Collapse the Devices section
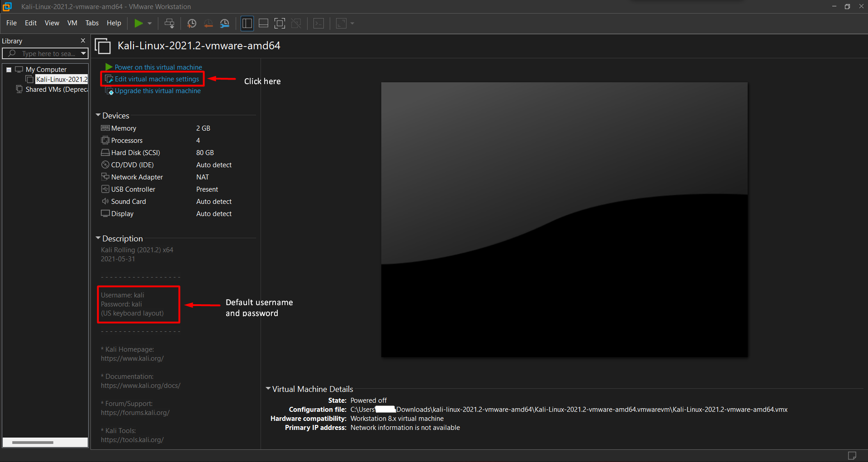Viewport: 868px width, 462px height. point(98,116)
